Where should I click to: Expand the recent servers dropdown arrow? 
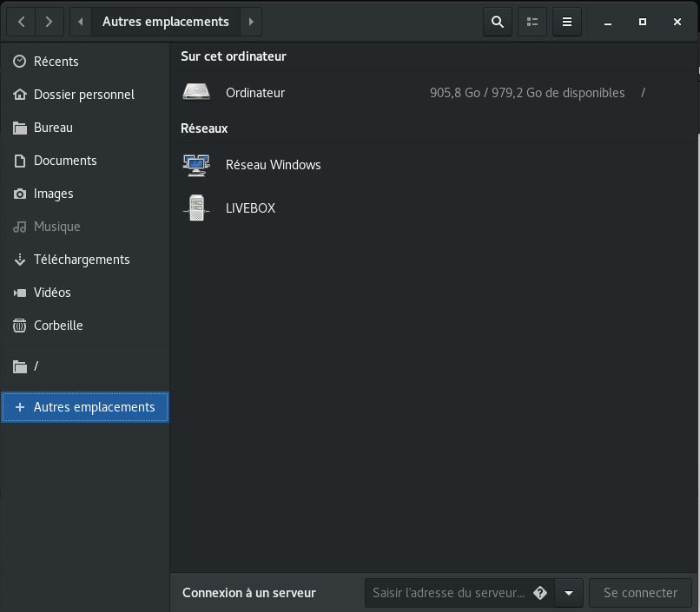[x=569, y=593]
